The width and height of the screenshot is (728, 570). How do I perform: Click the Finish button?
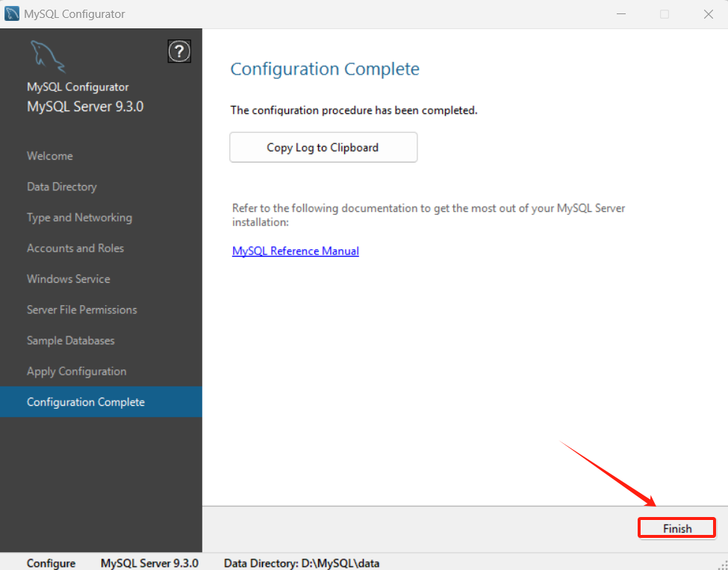tap(677, 528)
